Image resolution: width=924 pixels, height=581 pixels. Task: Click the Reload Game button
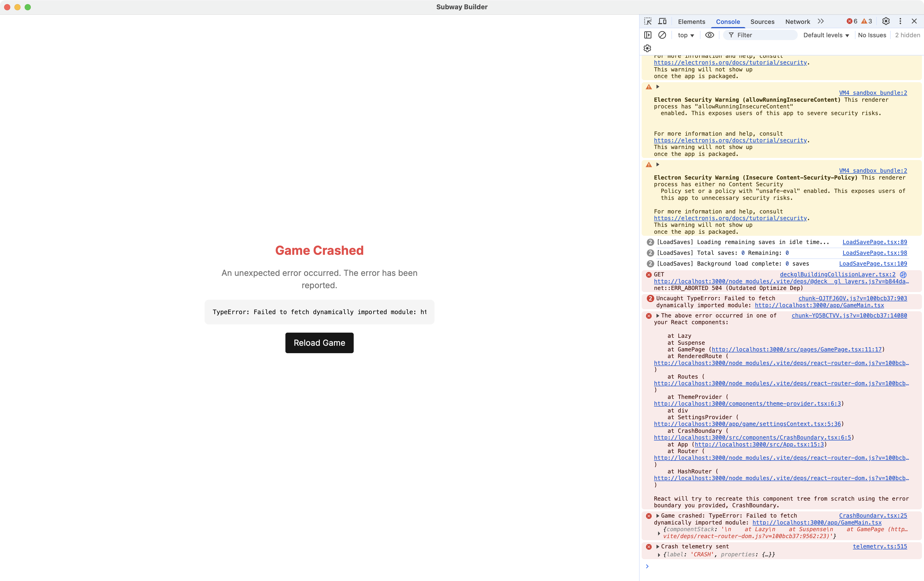pyautogui.click(x=319, y=343)
